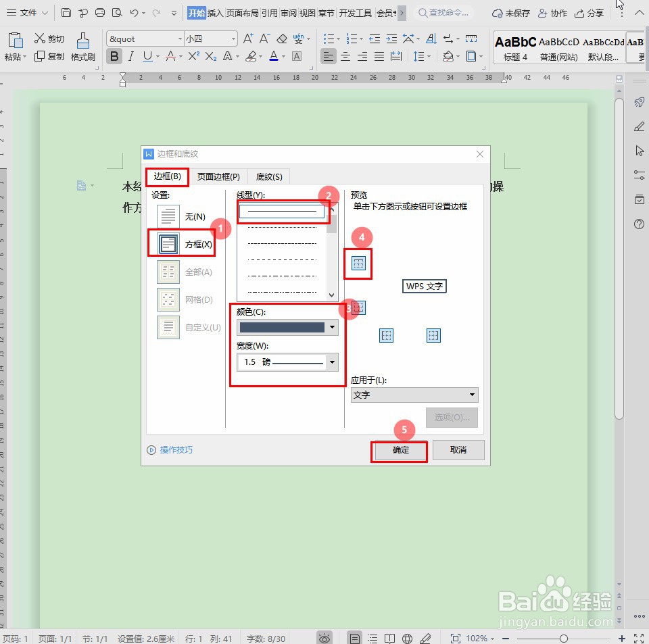Viewport: 649px width, 644px height.
Task: Expand the bullets list dropdown arrow
Action: click(x=338, y=39)
